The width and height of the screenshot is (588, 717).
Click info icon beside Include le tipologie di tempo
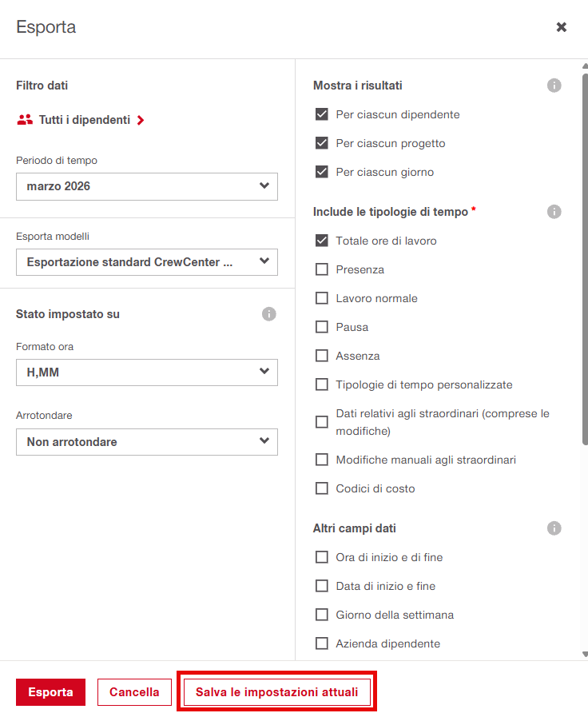(x=554, y=212)
